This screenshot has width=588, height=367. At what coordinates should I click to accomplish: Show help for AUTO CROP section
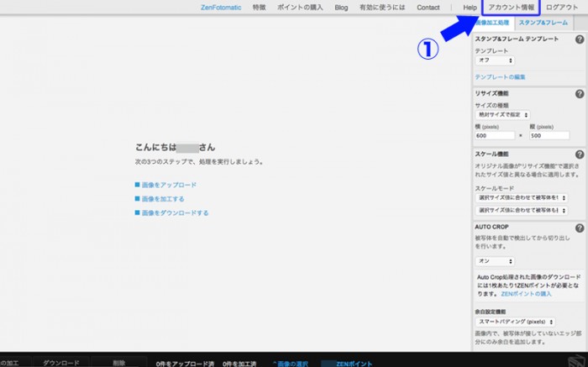click(x=580, y=228)
